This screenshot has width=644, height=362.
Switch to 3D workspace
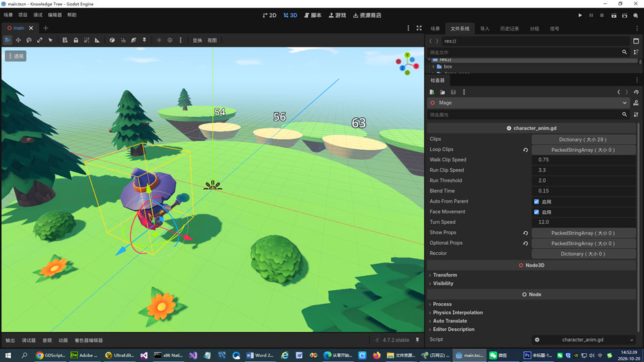290,15
